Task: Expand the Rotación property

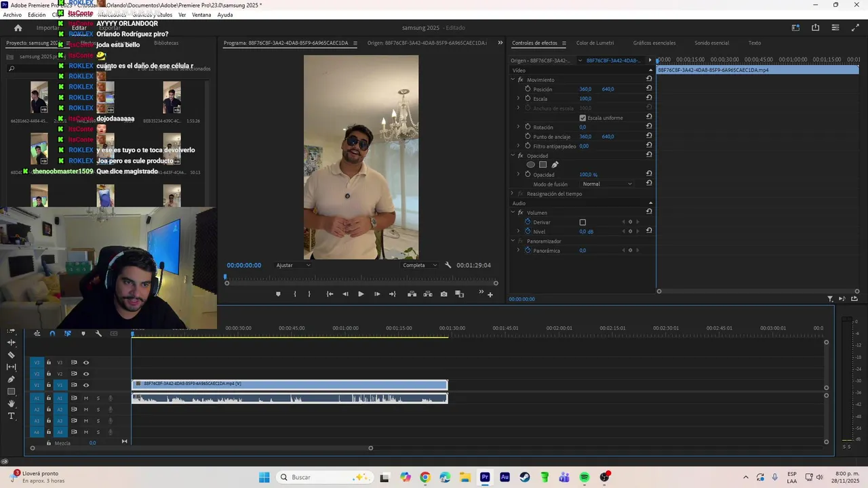Action: point(519,127)
